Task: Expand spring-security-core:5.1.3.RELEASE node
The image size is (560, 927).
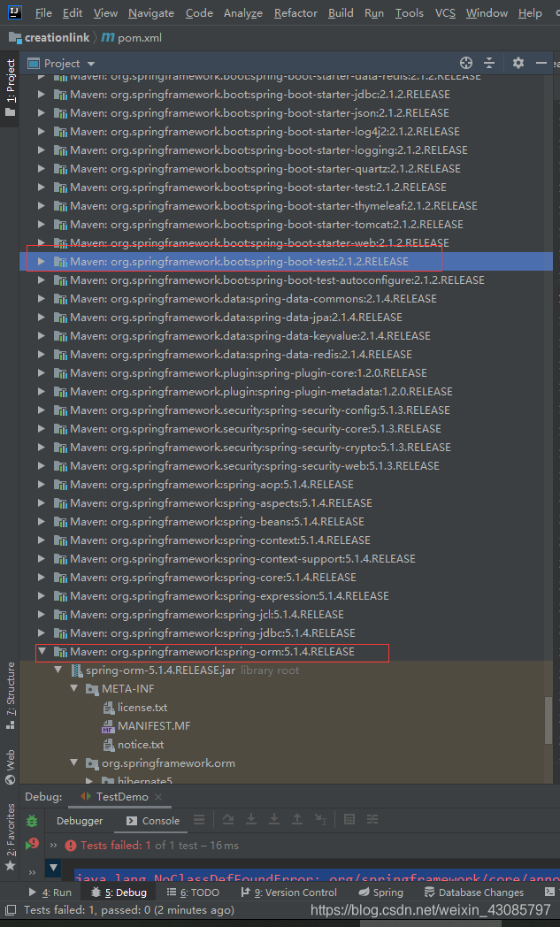Action: (41, 429)
